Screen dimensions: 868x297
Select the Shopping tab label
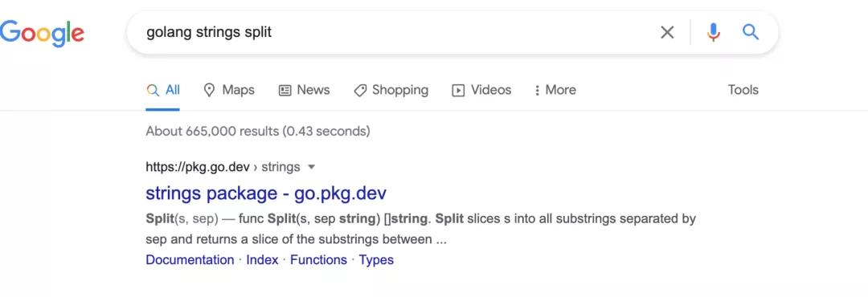(400, 90)
